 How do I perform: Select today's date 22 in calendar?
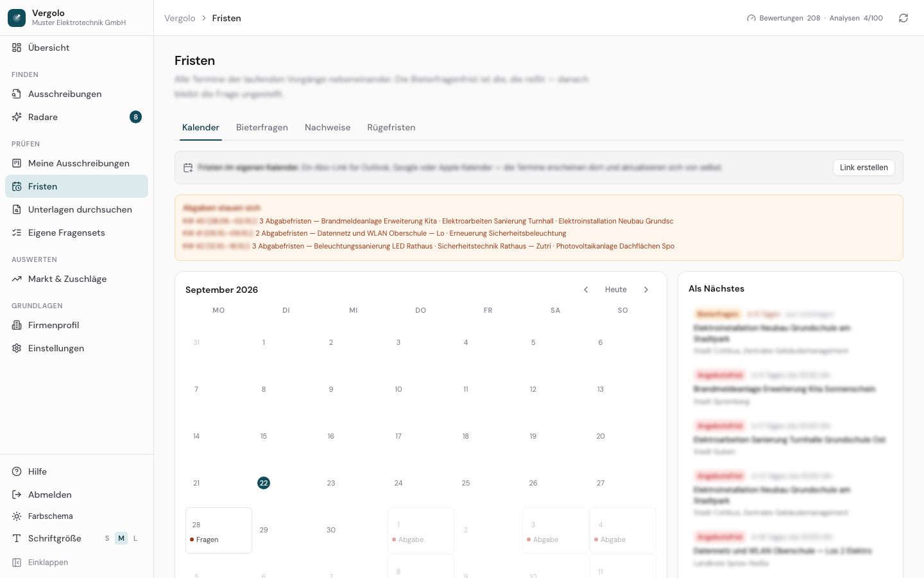[x=264, y=483]
